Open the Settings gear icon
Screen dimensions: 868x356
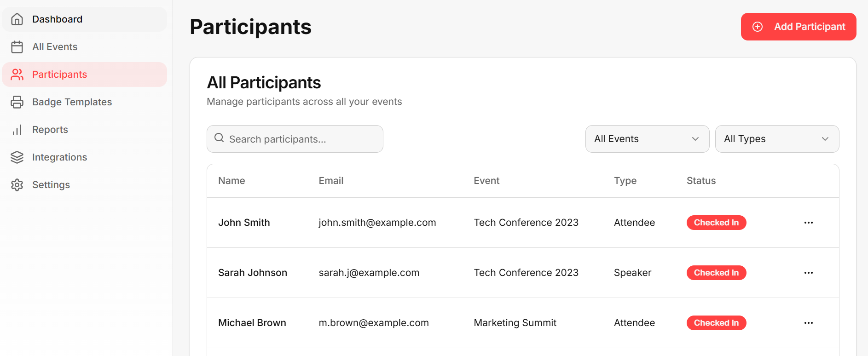pyautogui.click(x=17, y=185)
